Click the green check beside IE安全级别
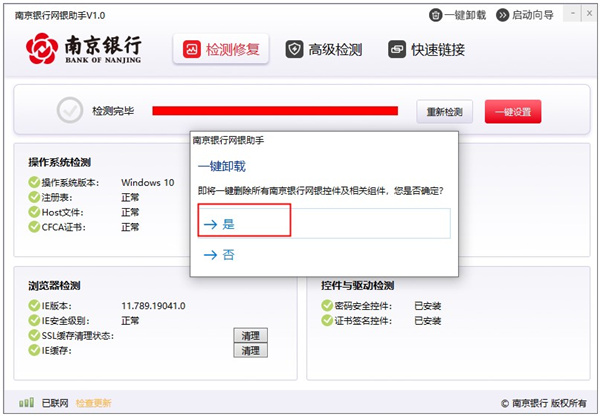 click(x=34, y=320)
